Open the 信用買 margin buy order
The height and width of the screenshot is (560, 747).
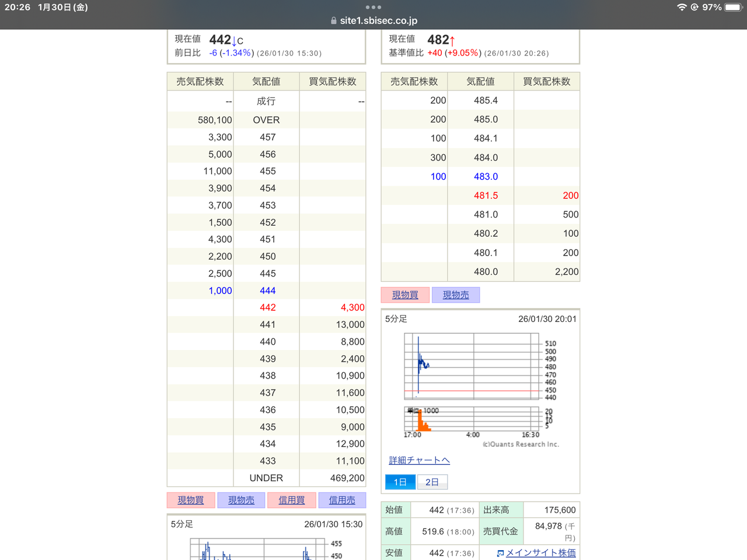(x=291, y=500)
